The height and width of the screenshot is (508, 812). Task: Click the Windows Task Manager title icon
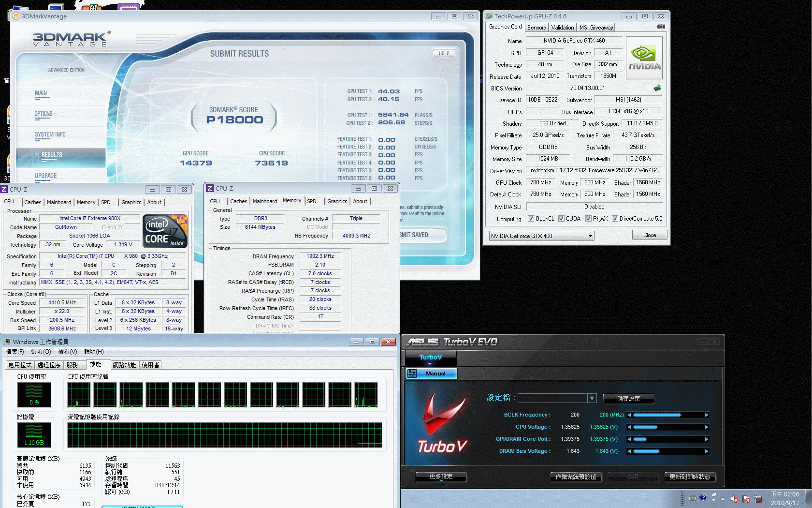[7, 342]
